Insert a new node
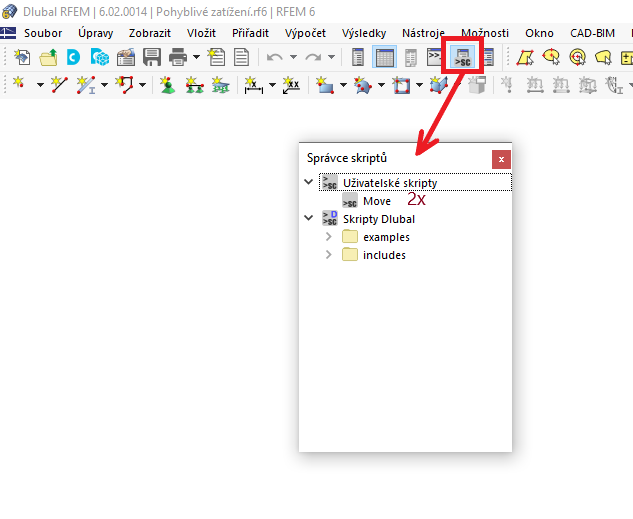The width and height of the screenshot is (633, 519). click(x=19, y=84)
